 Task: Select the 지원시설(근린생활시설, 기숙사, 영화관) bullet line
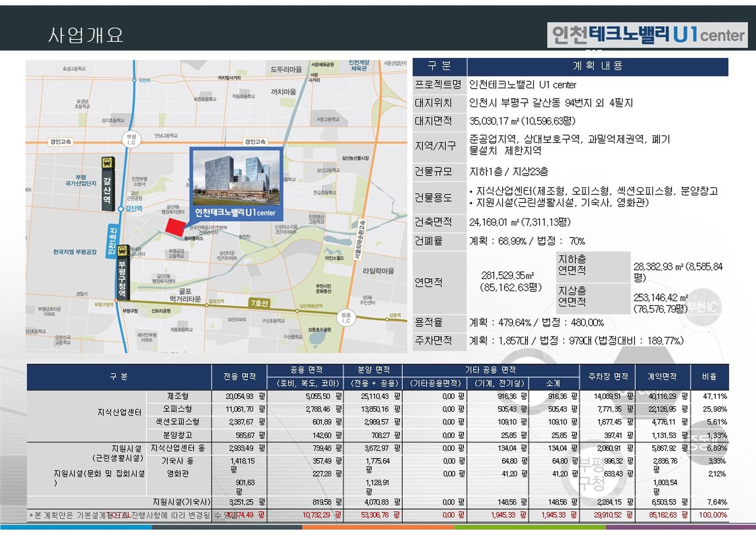(559, 202)
